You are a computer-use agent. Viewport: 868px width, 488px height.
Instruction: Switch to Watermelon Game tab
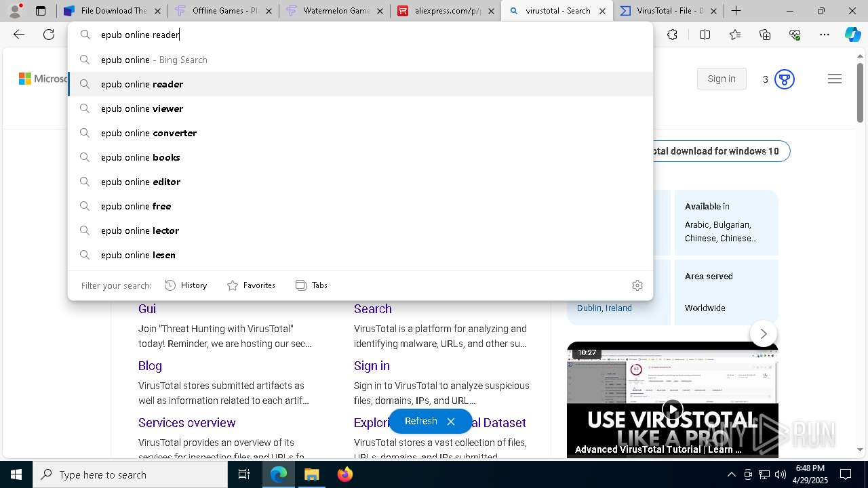point(334,11)
